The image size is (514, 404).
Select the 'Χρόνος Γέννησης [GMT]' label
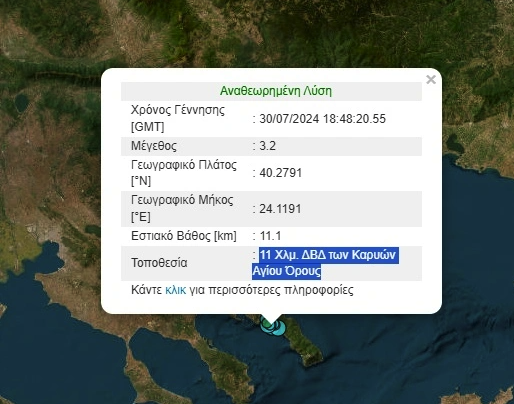tap(178, 118)
